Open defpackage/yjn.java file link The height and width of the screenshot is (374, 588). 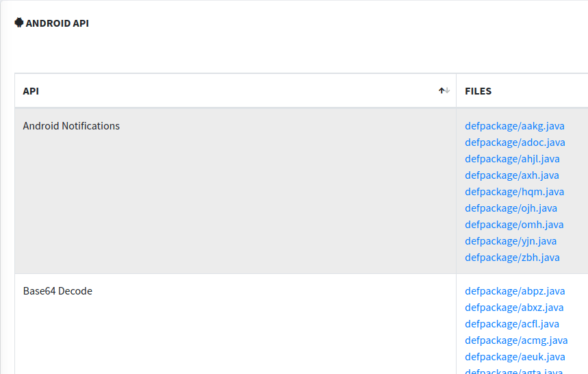(x=511, y=241)
